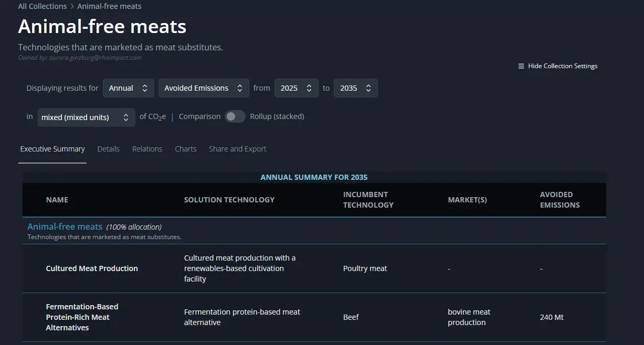
Task: Open the Charts tab
Action: pos(185,149)
